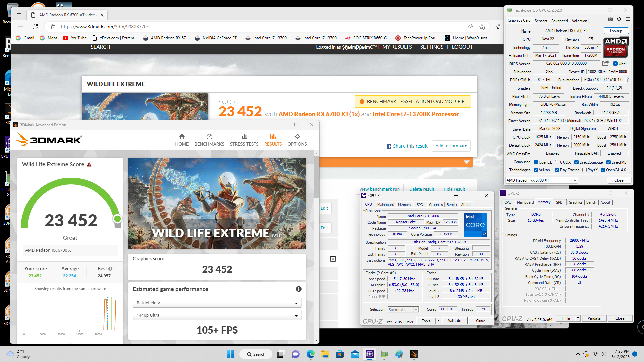Open Microsoft Edge from taskbar
The height and width of the screenshot is (362, 644).
click(311, 354)
